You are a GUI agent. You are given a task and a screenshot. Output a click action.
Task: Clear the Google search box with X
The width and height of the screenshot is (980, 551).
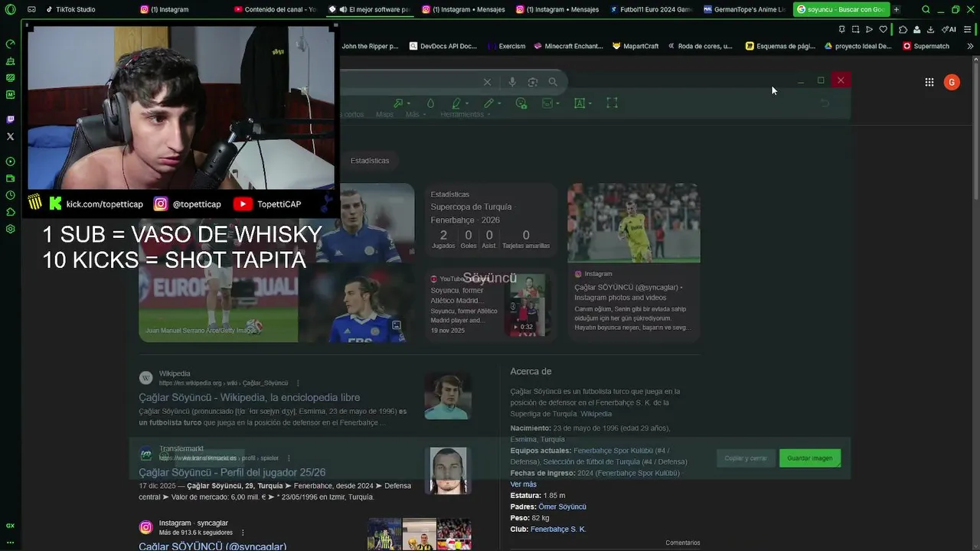coord(487,82)
